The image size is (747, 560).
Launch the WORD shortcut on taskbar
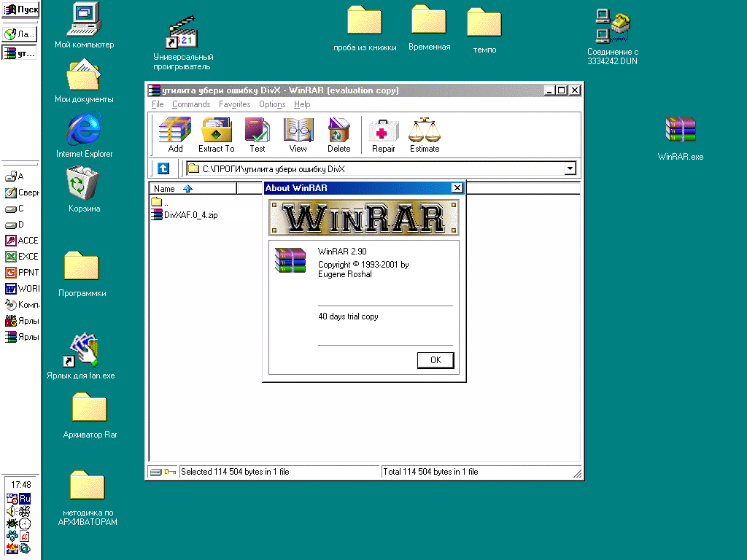21,289
